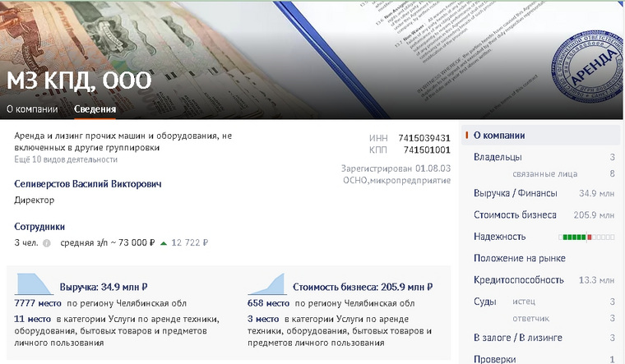Image resolution: width=625 pixels, height=364 pixels.
Task: Click the 'Директор' position label
Action: (x=35, y=200)
